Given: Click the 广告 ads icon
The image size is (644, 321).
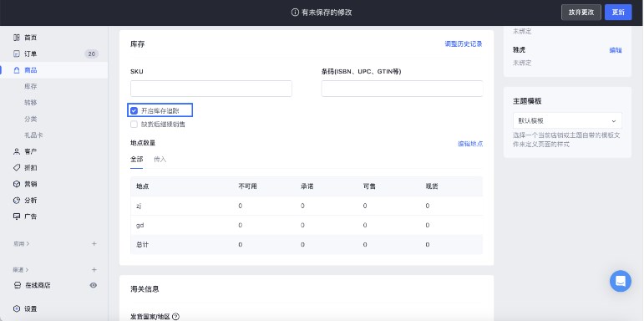Looking at the screenshot, I should click(17, 217).
